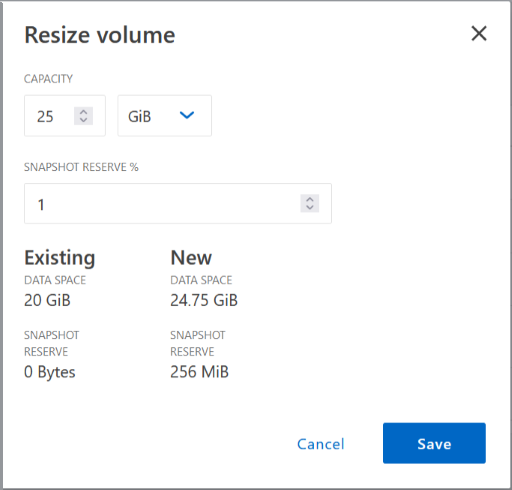Click the 'Existing' column heading
Image resolution: width=512 pixels, height=490 pixels.
click(60, 258)
